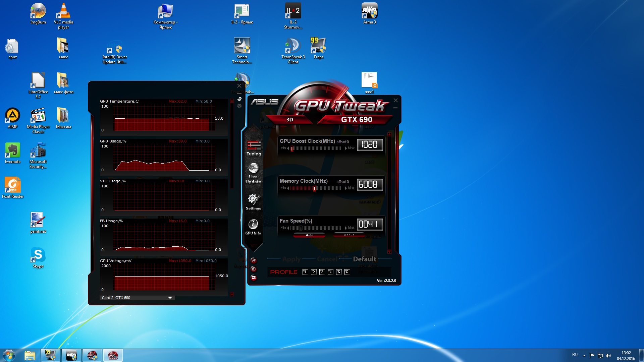Select Arma 3 desktop shortcut

tap(369, 13)
